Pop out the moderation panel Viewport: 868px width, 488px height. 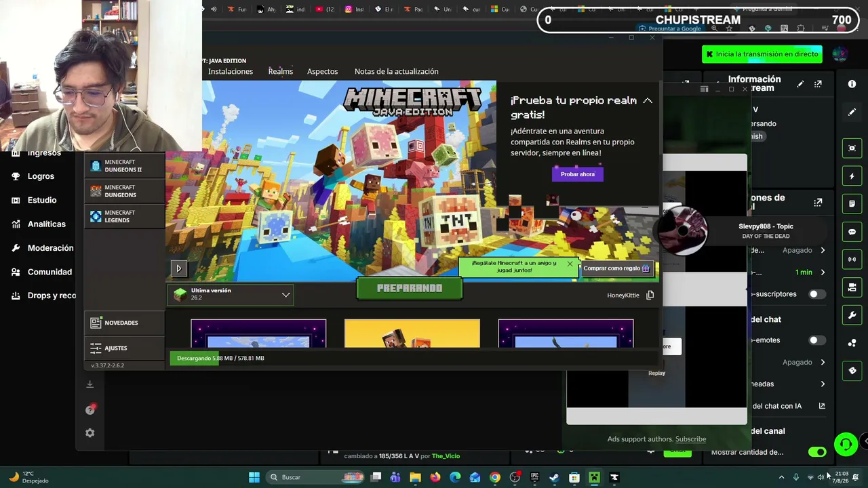click(818, 203)
